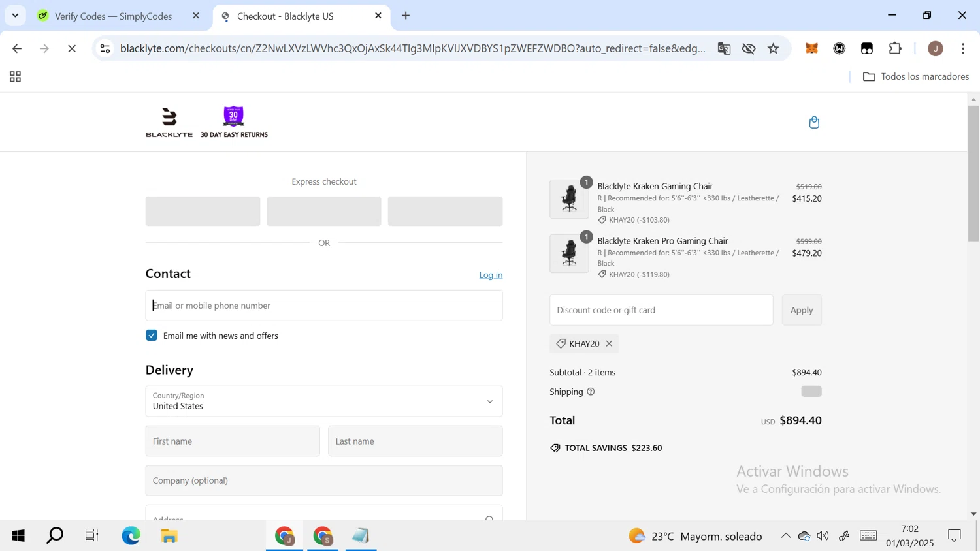Click the First name field
Image resolution: width=980 pixels, height=551 pixels.
[233, 441]
